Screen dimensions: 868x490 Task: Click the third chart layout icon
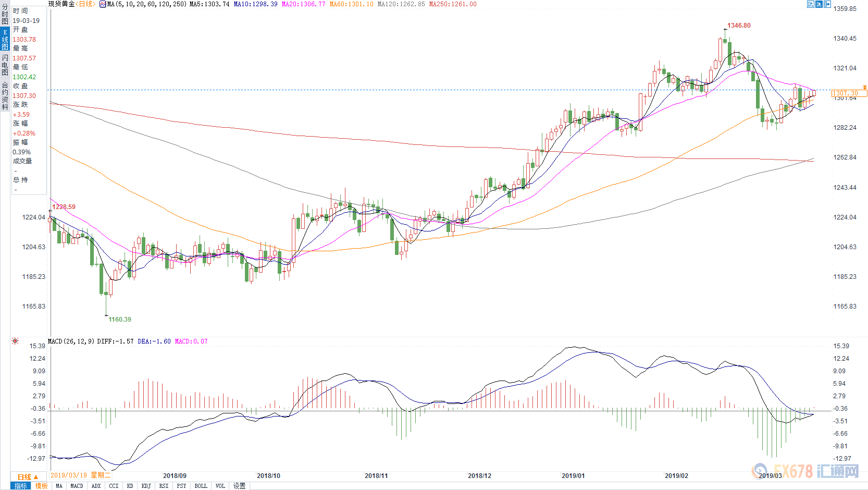pos(827,4)
